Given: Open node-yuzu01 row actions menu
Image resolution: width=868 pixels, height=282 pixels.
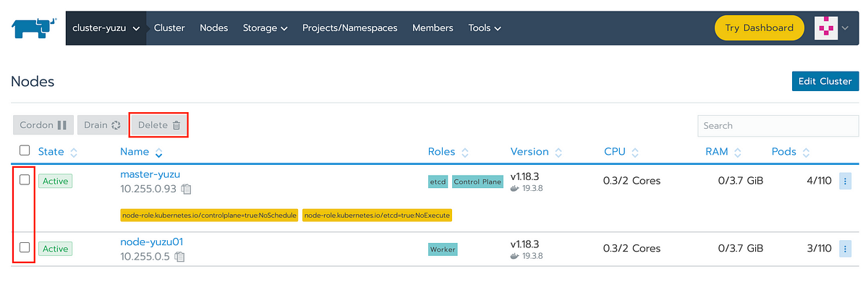Looking at the screenshot, I should pos(845,249).
